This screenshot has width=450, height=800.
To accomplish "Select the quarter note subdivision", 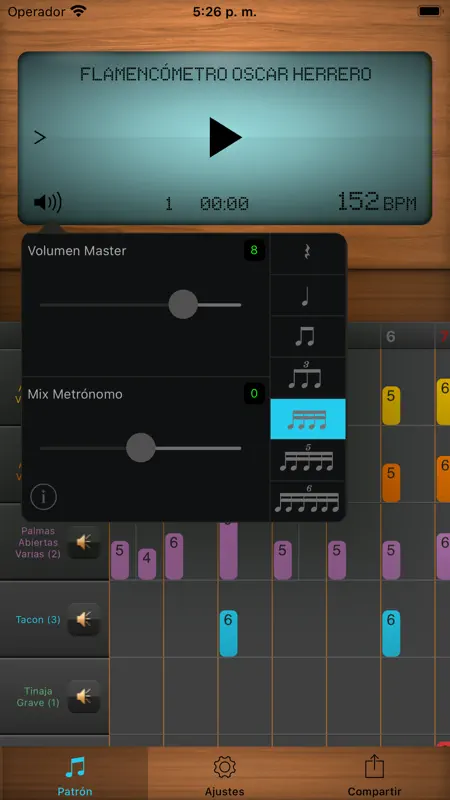I will pyautogui.click(x=308, y=295).
